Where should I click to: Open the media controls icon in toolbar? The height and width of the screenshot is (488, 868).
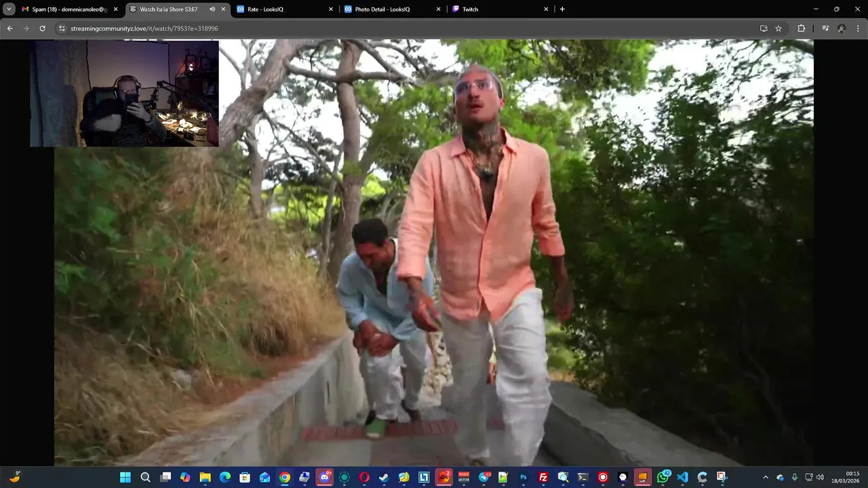[825, 28]
